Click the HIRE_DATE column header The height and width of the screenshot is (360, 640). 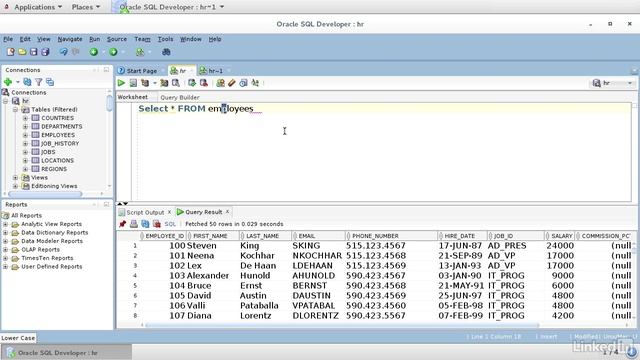[x=462, y=236]
